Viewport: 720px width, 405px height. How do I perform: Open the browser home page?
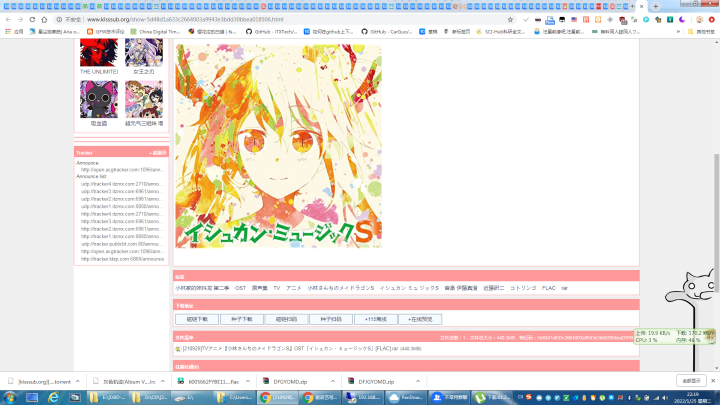(x=44, y=20)
